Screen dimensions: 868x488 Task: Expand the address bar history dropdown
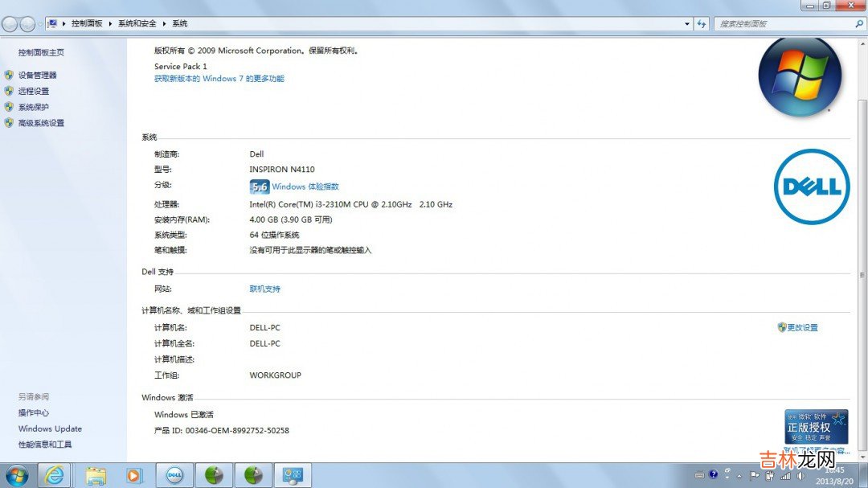coord(687,24)
